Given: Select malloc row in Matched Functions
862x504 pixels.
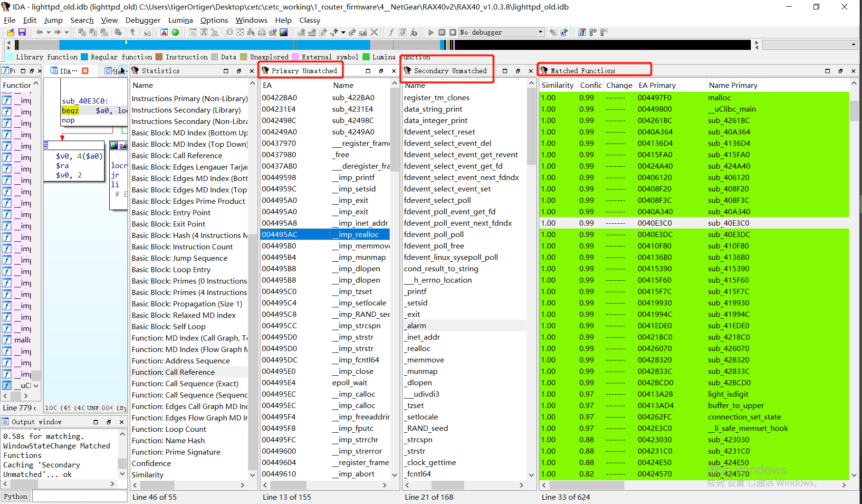Looking at the screenshot, I should click(694, 98).
